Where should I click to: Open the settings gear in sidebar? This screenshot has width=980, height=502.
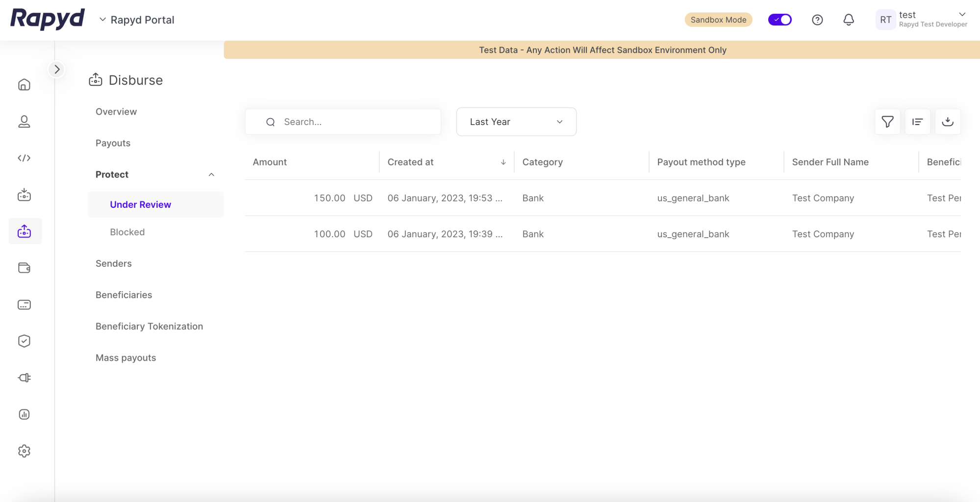(x=24, y=451)
